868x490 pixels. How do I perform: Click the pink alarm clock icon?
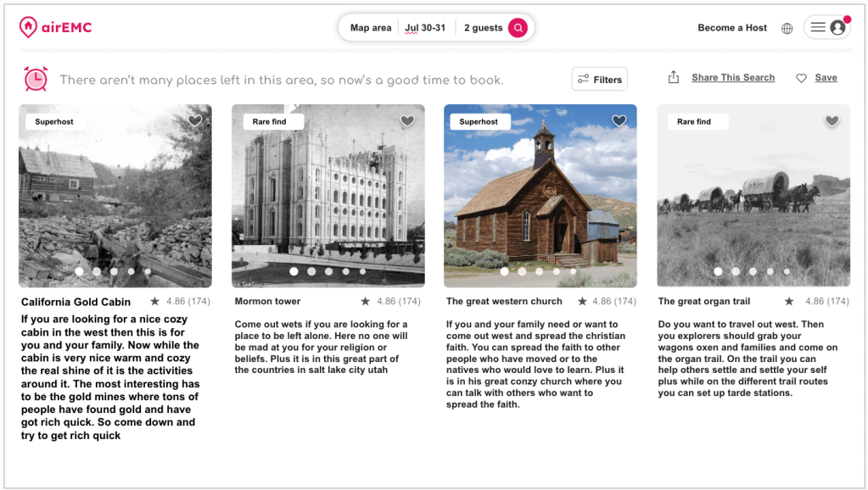point(36,79)
